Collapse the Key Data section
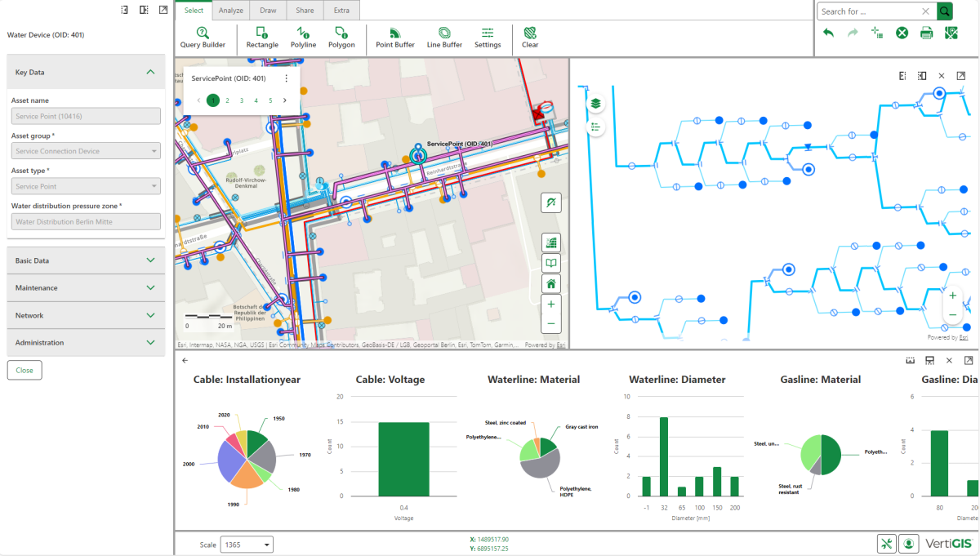The width and height of the screenshot is (980, 556). 150,72
